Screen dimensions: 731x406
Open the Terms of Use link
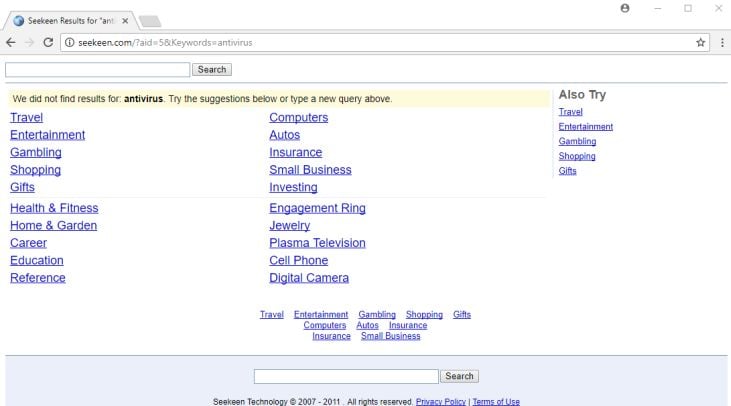[496, 402]
